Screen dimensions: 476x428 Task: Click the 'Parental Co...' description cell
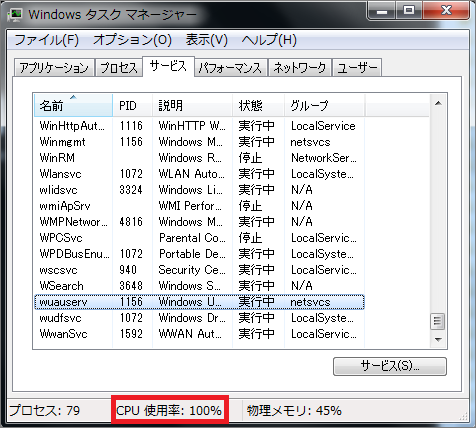pyautogui.click(x=192, y=238)
